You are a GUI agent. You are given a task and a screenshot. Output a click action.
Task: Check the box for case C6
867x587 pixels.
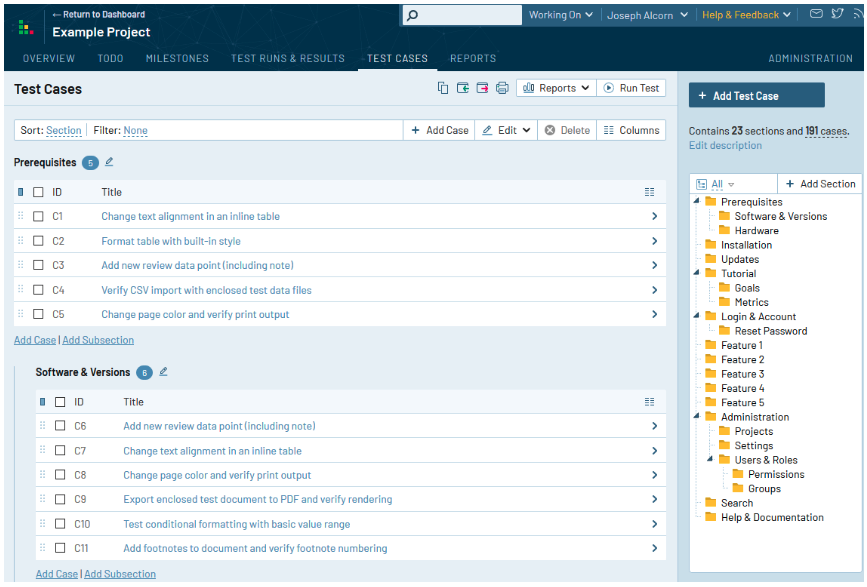(x=60, y=426)
